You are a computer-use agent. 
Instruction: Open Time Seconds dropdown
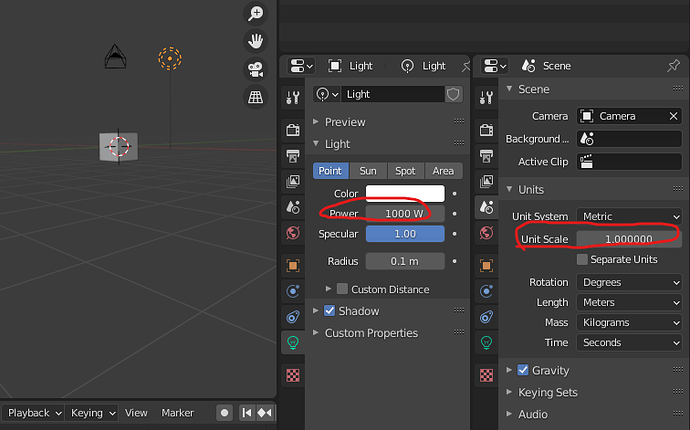(629, 342)
